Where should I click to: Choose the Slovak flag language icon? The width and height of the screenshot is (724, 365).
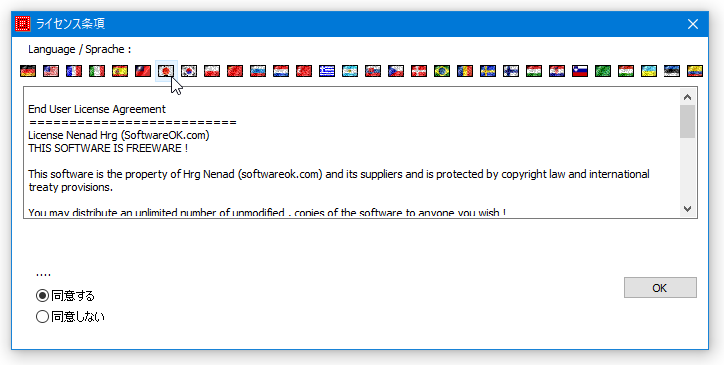click(373, 71)
